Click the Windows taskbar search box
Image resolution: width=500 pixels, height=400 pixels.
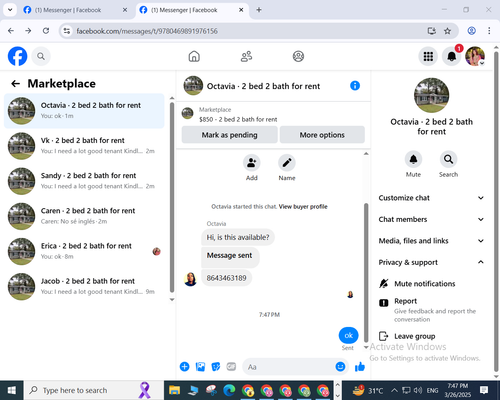tap(94, 390)
